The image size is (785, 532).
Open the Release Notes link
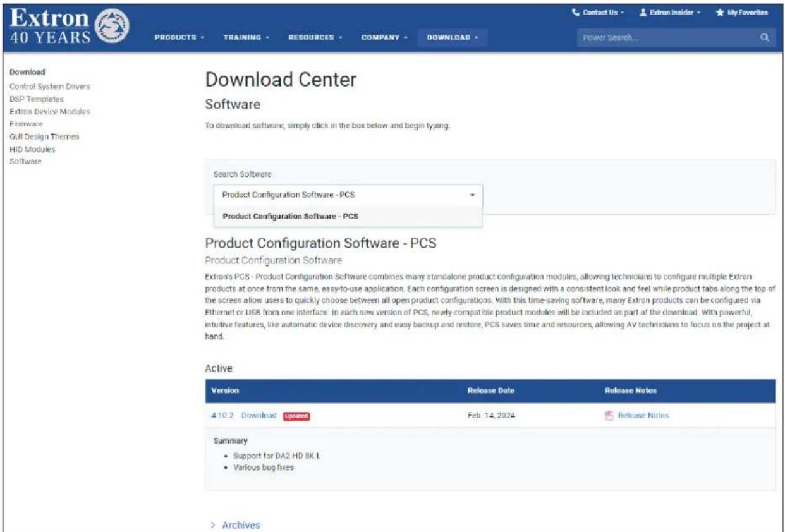point(643,415)
